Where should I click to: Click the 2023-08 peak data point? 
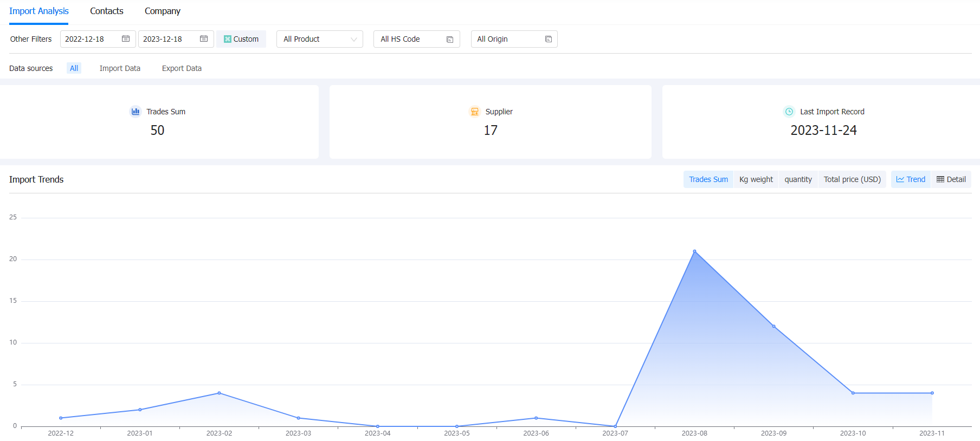(x=694, y=251)
